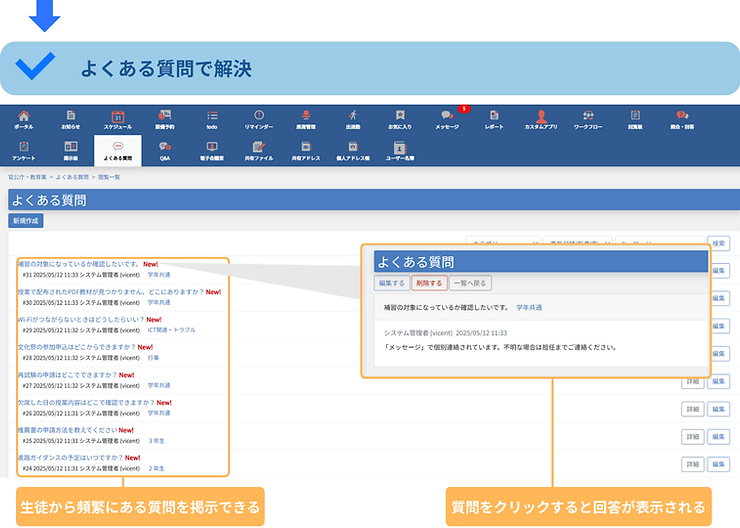
Task: Open the スケジュール calendar icon
Action: 117,119
